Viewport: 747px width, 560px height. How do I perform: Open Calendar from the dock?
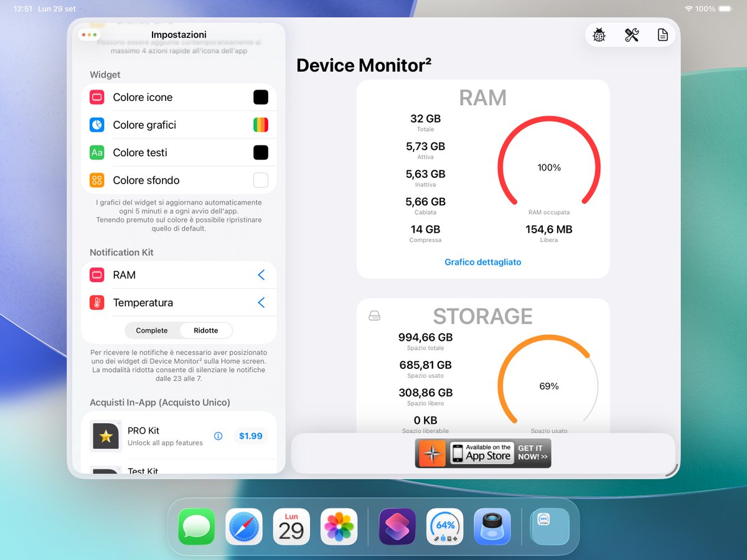[291, 527]
